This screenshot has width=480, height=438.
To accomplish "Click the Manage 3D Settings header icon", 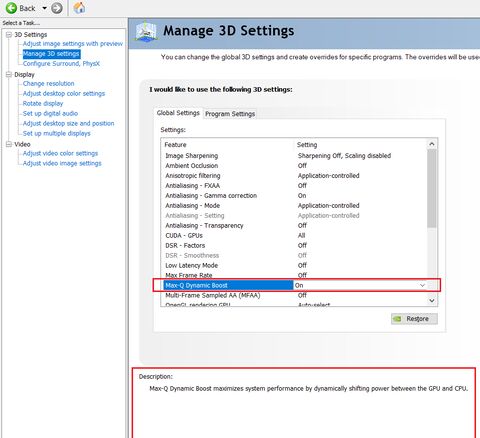I will [146, 32].
